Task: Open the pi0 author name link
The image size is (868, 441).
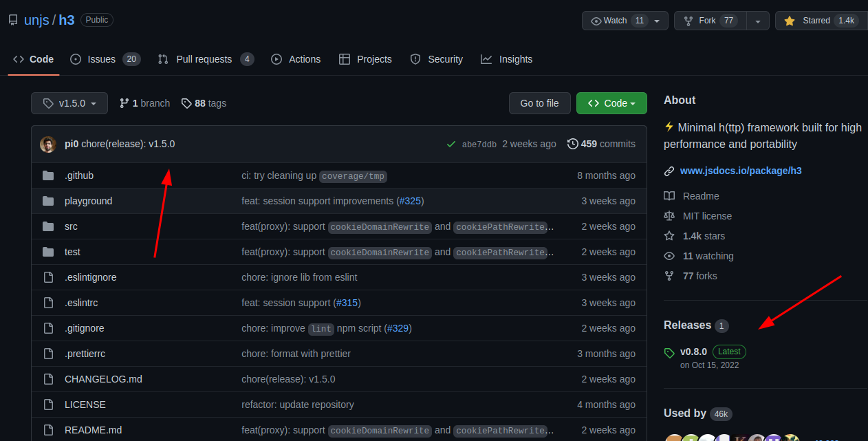Action: (x=72, y=144)
